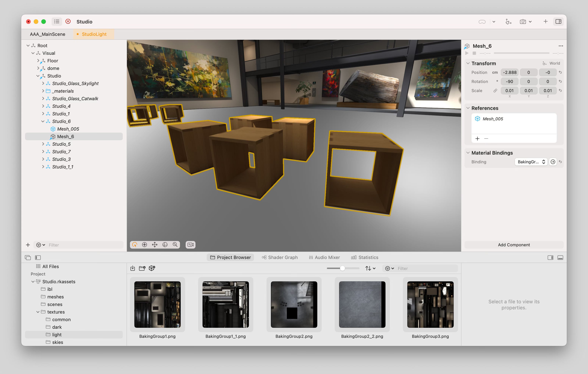Select the viewport zoom magnifier tool
Image resolution: width=588 pixels, height=374 pixels.
175,245
